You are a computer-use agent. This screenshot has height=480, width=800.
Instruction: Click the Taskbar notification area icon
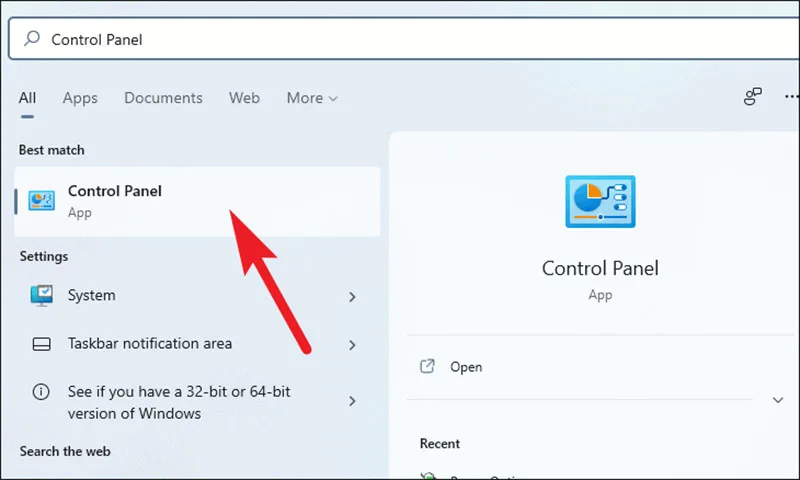pyautogui.click(x=41, y=344)
